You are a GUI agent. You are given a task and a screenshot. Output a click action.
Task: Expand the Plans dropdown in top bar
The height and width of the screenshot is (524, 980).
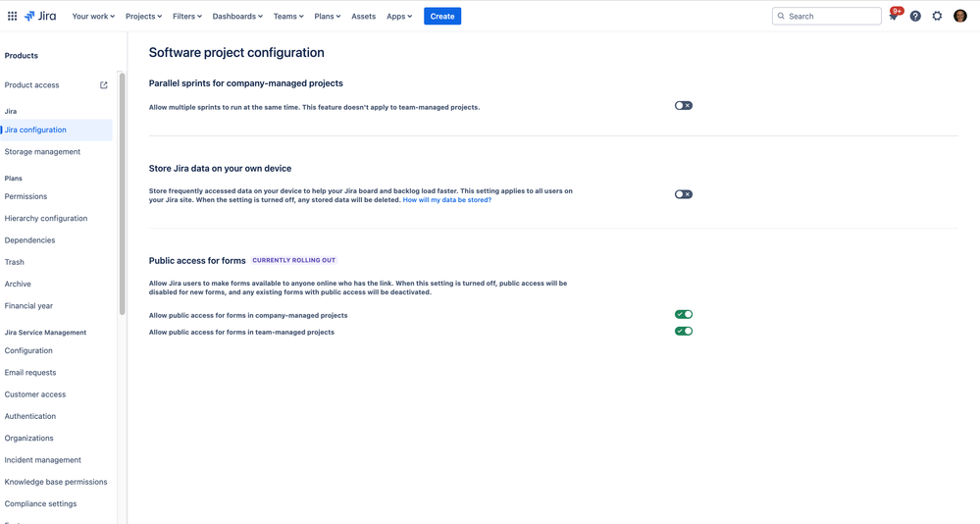tap(327, 17)
